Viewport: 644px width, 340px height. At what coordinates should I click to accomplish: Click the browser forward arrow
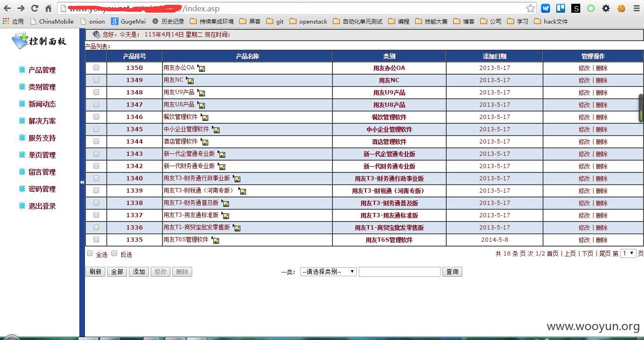click(x=21, y=8)
